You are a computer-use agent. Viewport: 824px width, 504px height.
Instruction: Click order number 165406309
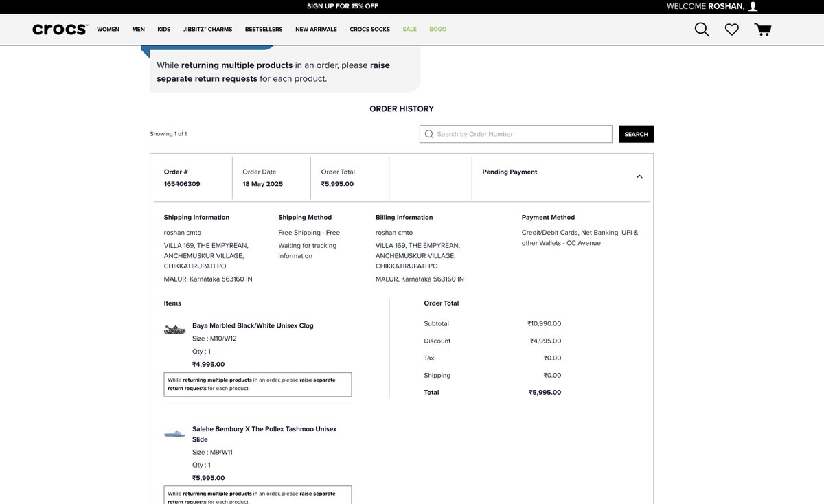coord(182,184)
